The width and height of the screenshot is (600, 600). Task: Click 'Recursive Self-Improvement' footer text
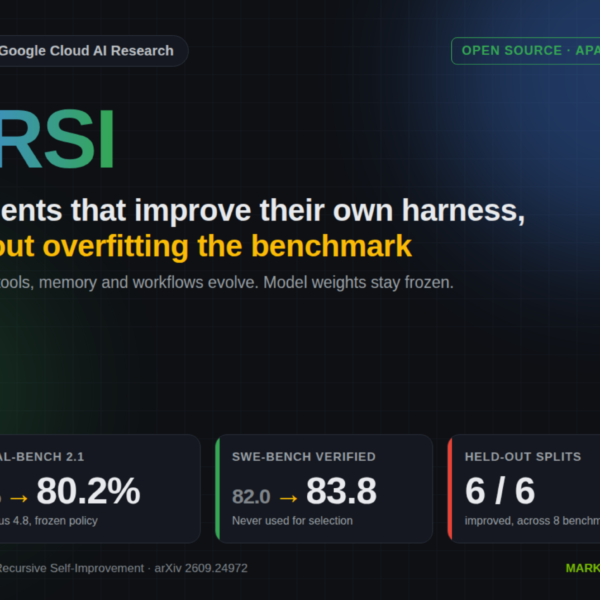coord(71,568)
